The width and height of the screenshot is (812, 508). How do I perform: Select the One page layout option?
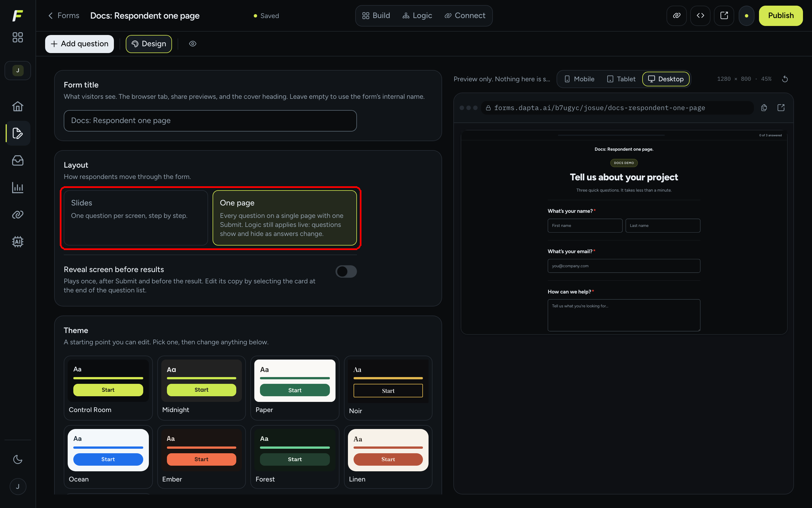(x=284, y=218)
